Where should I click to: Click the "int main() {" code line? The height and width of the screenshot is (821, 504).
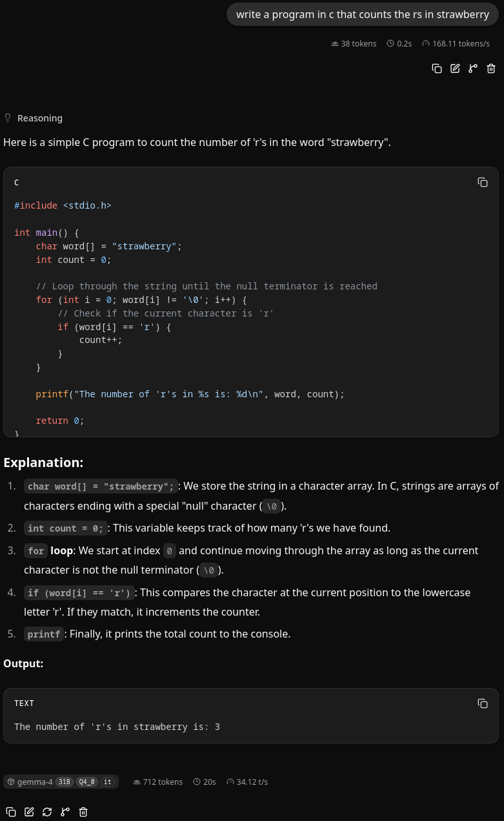[x=46, y=233]
